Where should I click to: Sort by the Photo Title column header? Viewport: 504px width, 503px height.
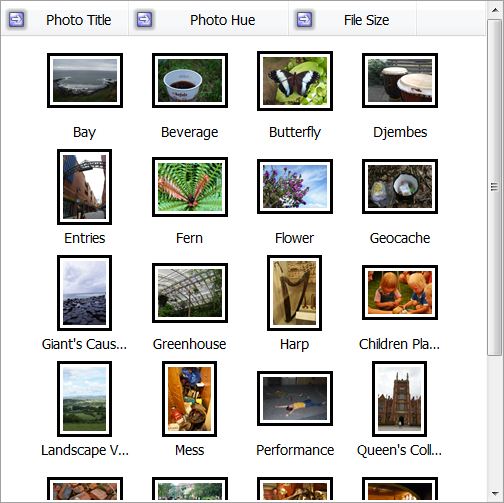pyautogui.click(x=78, y=20)
